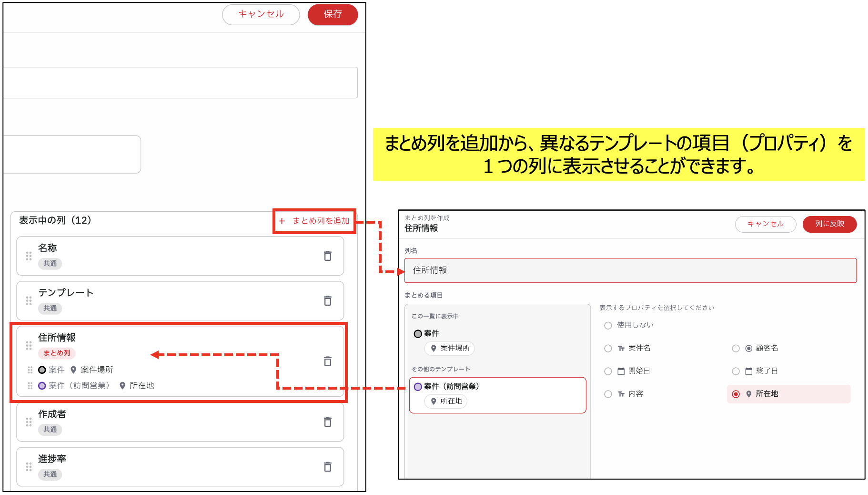Click the 共通 tag under 作成者

50,430
